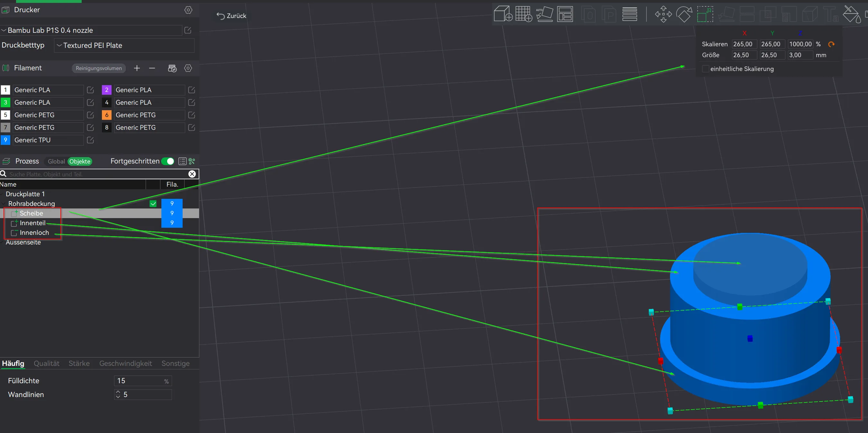The width and height of the screenshot is (868, 433).
Task: Click Scheibe row filament number 9
Action: coord(172,213)
